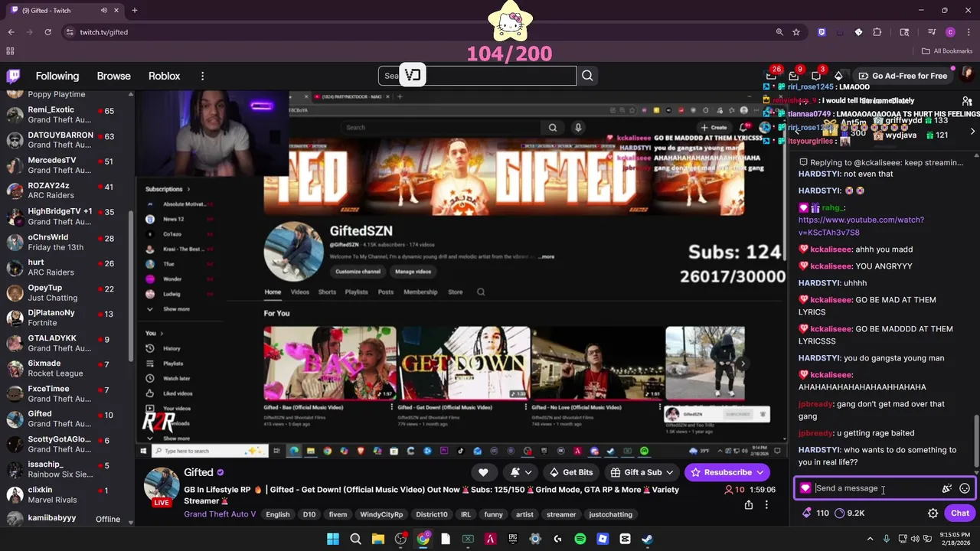Viewport: 980px width, 551px height.
Task: Open chat identity heart badge in message box
Action: click(805, 488)
